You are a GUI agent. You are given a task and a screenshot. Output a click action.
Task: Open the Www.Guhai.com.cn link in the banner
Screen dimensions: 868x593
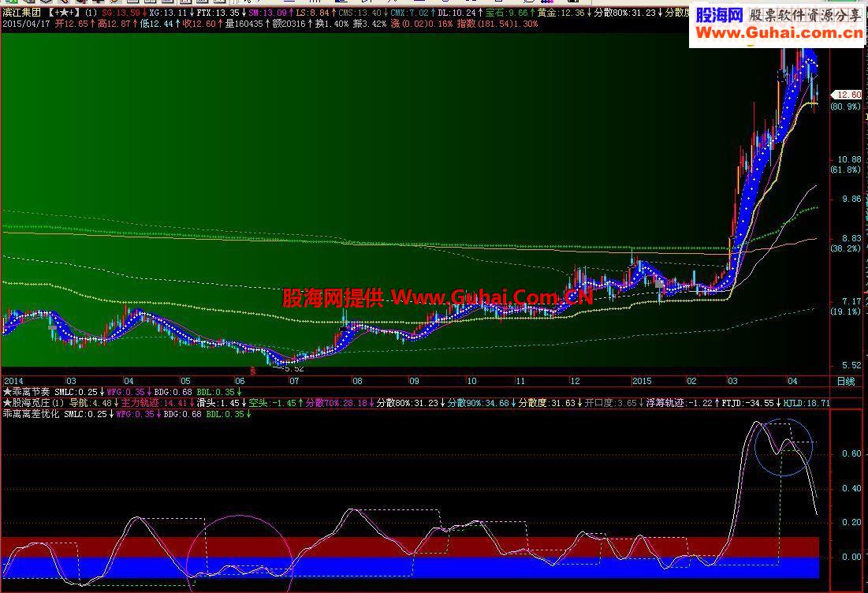pyautogui.click(x=778, y=33)
